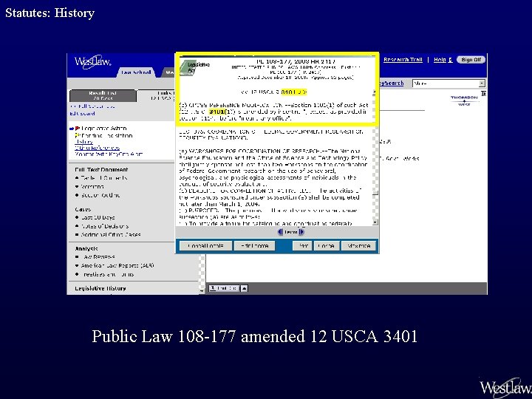Select Last Days item under Cases
The width and height of the screenshot is (532, 399).
click(98, 217)
